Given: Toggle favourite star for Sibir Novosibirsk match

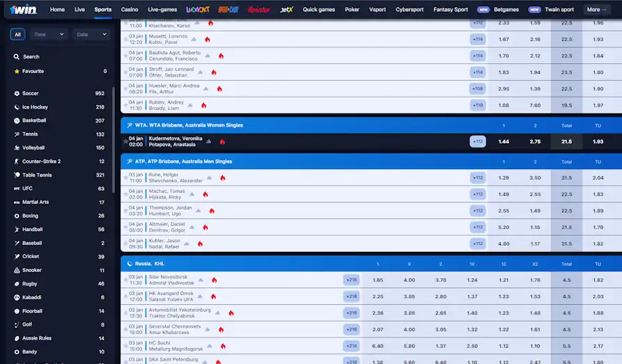Looking at the screenshot, I should (125, 280).
